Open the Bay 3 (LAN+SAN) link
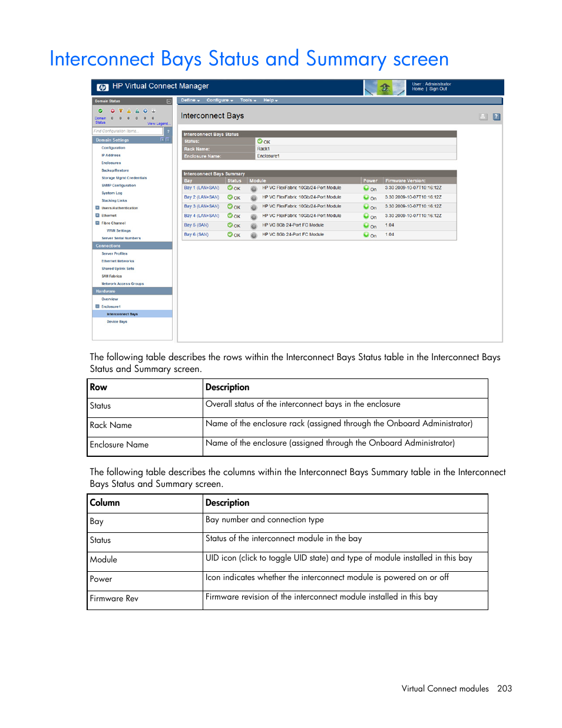This screenshot has width=562, height=728. point(201,206)
